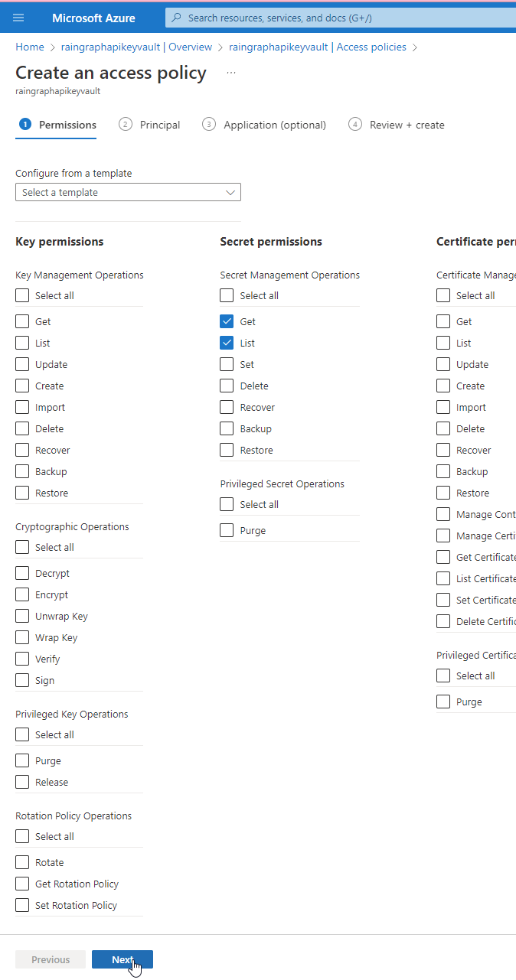Open the hamburger portal menu
This screenshot has height=980, width=516.
point(18,18)
